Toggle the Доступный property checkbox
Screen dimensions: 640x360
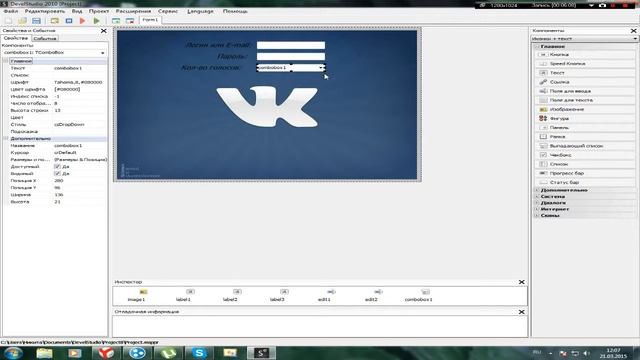click(x=57, y=167)
